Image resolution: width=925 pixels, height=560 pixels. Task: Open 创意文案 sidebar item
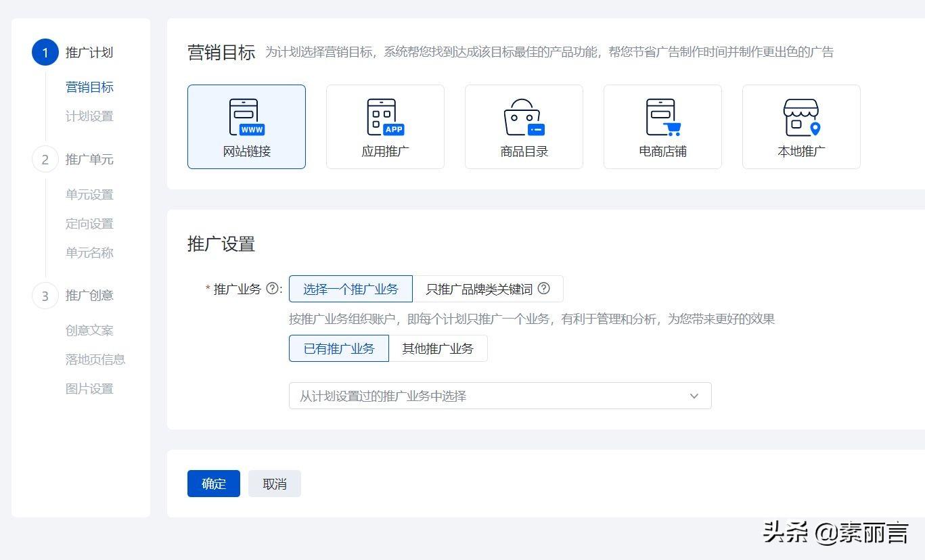[89, 331]
